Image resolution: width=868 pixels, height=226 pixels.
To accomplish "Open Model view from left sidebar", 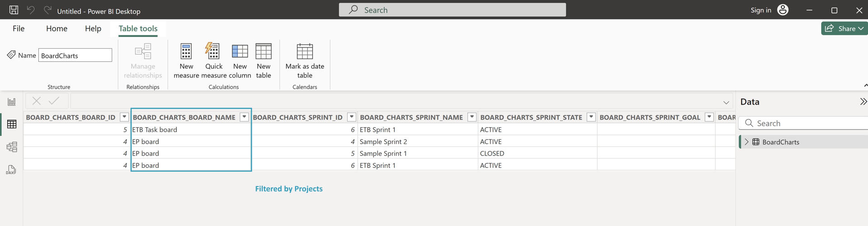I will tap(12, 147).
